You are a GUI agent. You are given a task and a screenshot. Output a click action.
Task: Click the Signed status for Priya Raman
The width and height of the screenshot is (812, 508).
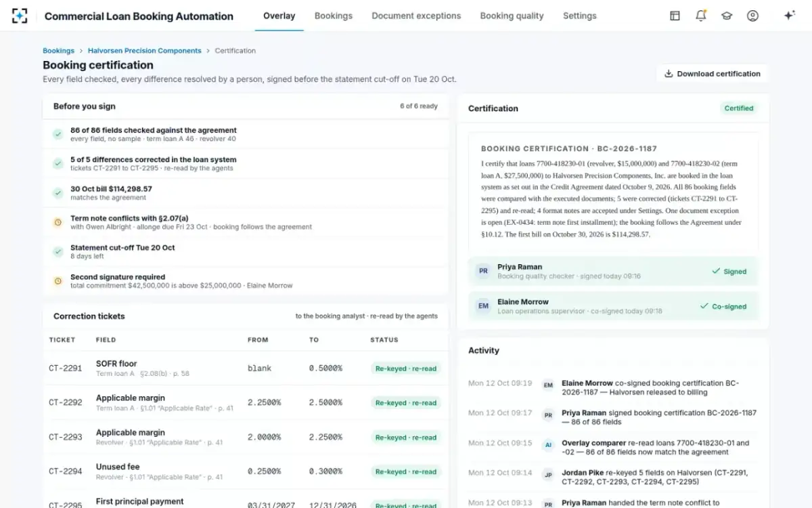click(729, 272)
